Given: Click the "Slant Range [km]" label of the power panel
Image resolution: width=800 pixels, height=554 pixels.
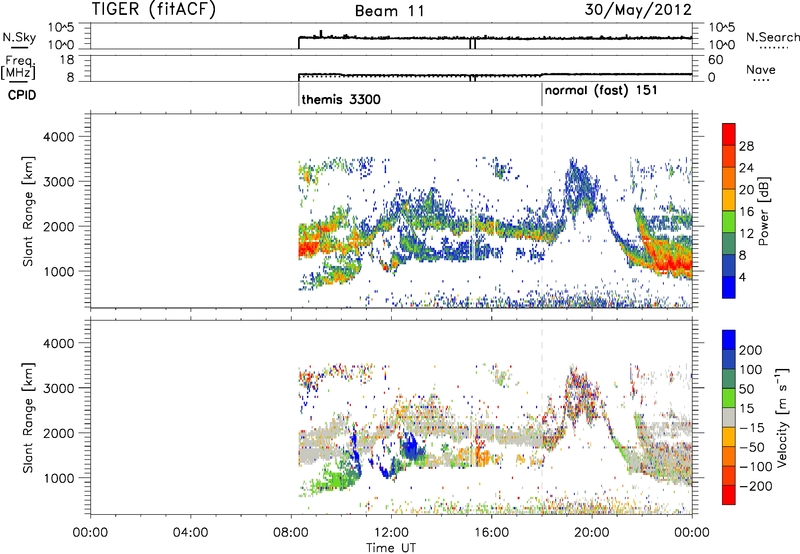Looking at the screenshot, I should point(28,211).
